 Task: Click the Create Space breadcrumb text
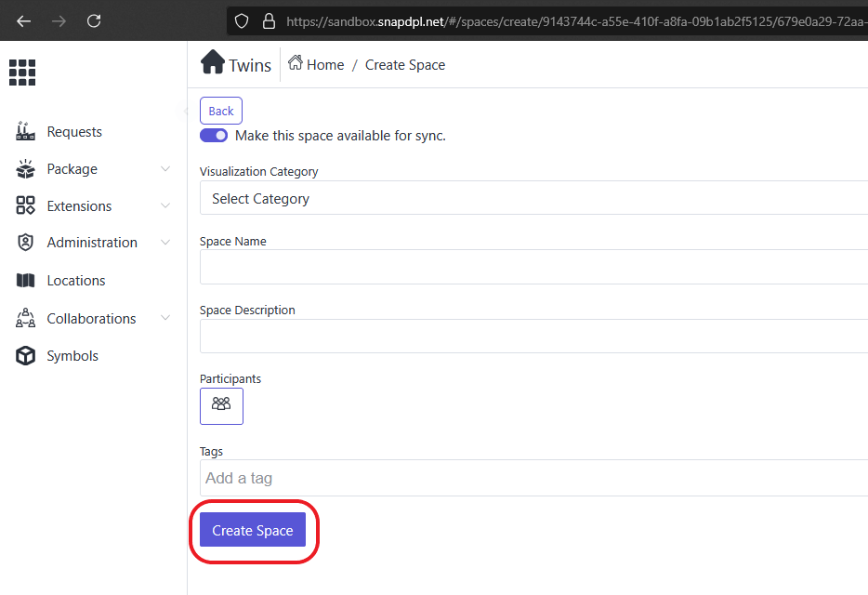pos(405,65)
